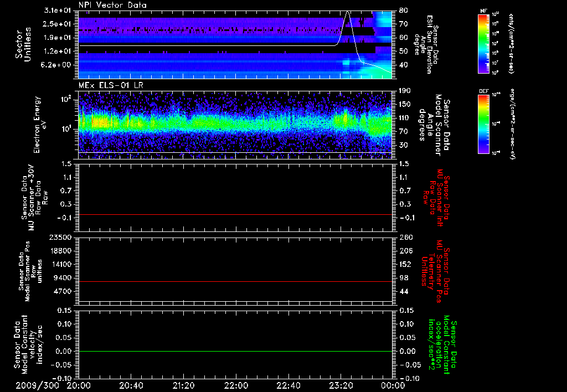Click the 23:20 time axis label

pyautogui.click(x=341, y=385)
